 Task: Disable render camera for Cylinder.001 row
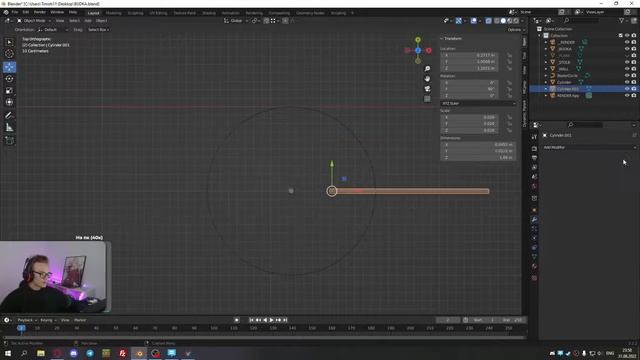634,89
